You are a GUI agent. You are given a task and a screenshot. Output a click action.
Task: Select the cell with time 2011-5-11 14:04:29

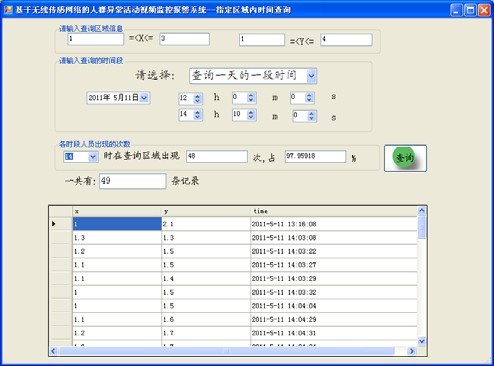pos(334,319)
